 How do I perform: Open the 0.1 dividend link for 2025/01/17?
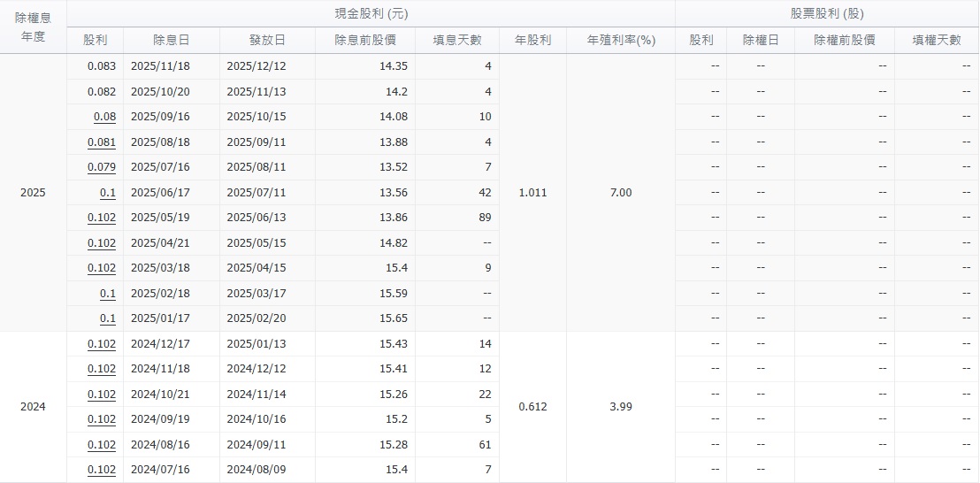[107, 318]
